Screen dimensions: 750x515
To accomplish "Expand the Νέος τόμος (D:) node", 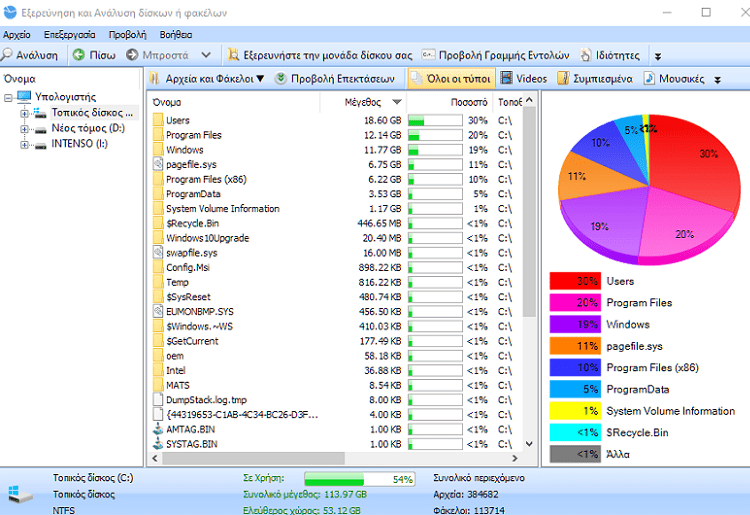I will point(24,129).
